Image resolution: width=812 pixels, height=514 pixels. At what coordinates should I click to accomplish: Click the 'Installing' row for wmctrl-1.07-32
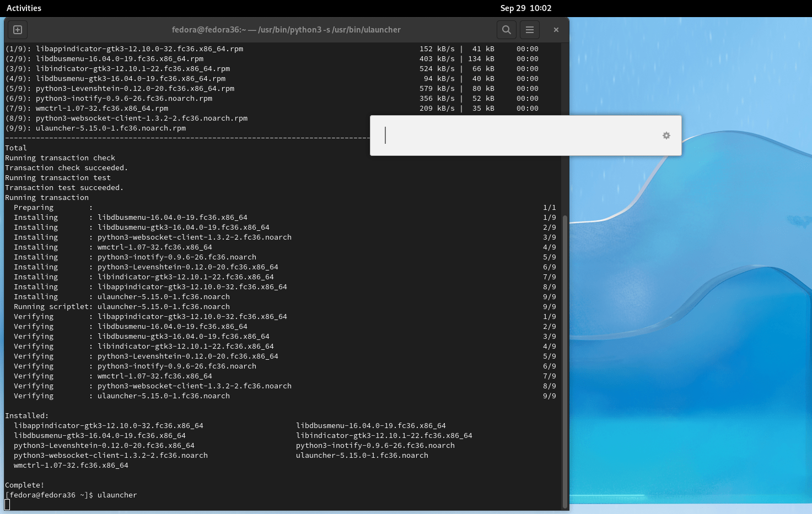click(x=284, y=247)
